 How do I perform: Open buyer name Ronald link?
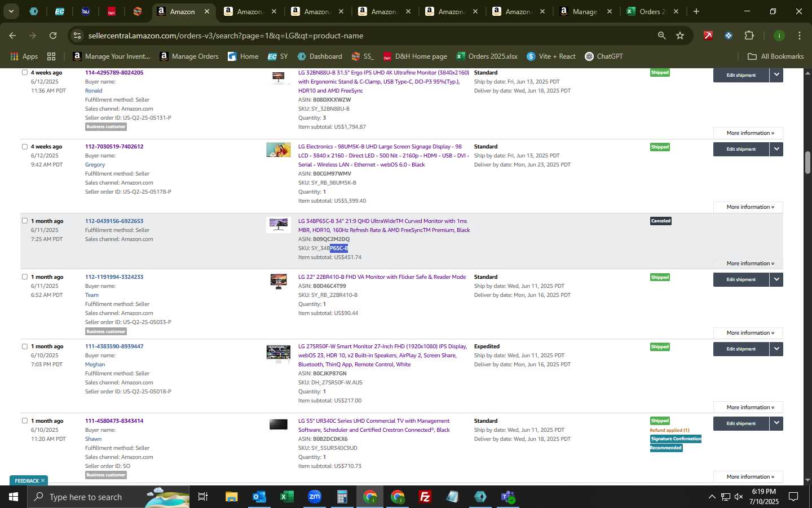[94, 90]
